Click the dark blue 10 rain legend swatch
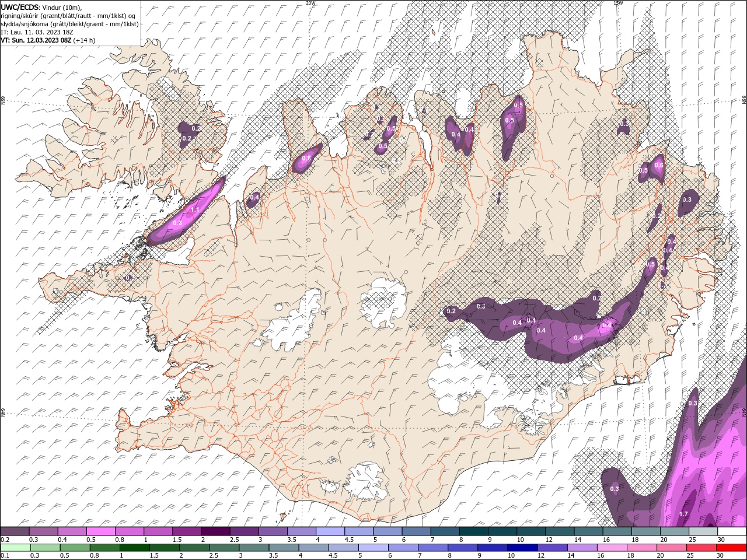This screenshot has width=747, height=560. (523, 548)
